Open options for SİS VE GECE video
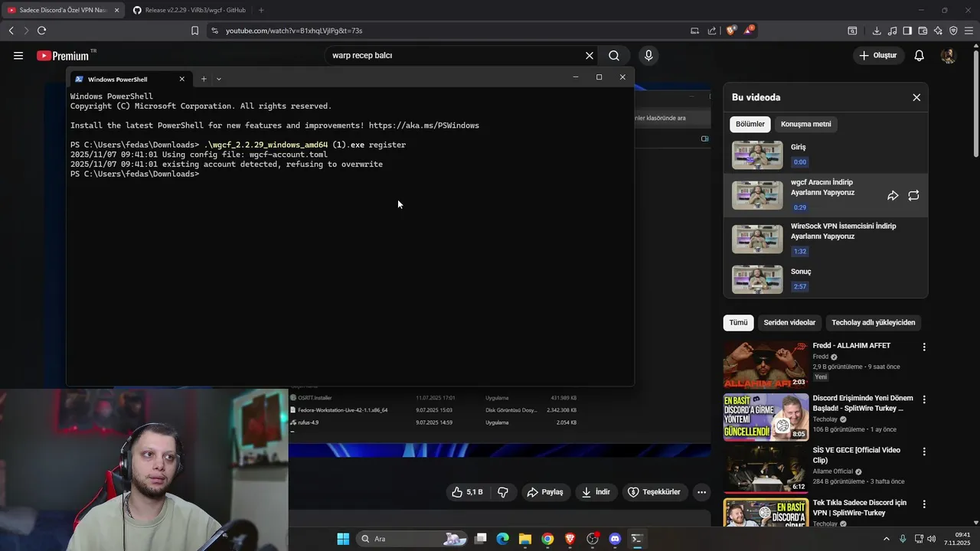Viewport: 980px width, 551px height. pyautogui.click(x=924, y=452)
